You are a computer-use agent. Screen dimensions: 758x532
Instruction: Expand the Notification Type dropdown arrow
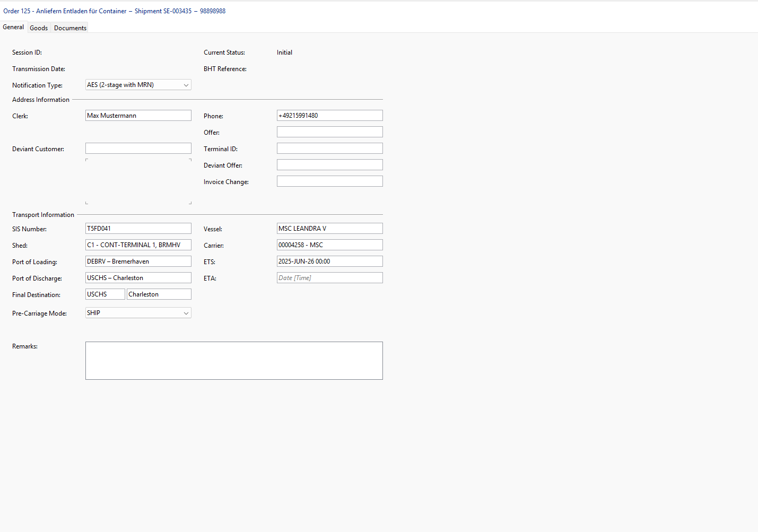[186, 85]
